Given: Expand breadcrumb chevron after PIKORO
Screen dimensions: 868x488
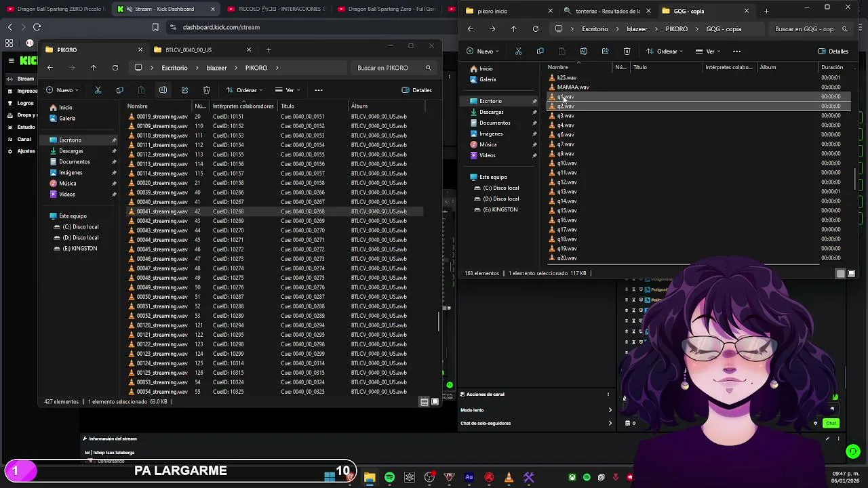Looking at the screenshot, I should tap(277, 68).
